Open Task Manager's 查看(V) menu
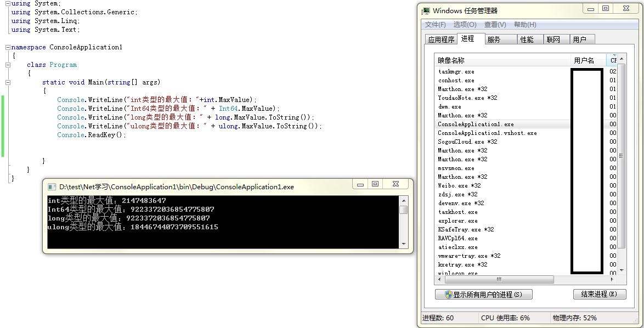644x328 pixels. [x=495, y=25]
